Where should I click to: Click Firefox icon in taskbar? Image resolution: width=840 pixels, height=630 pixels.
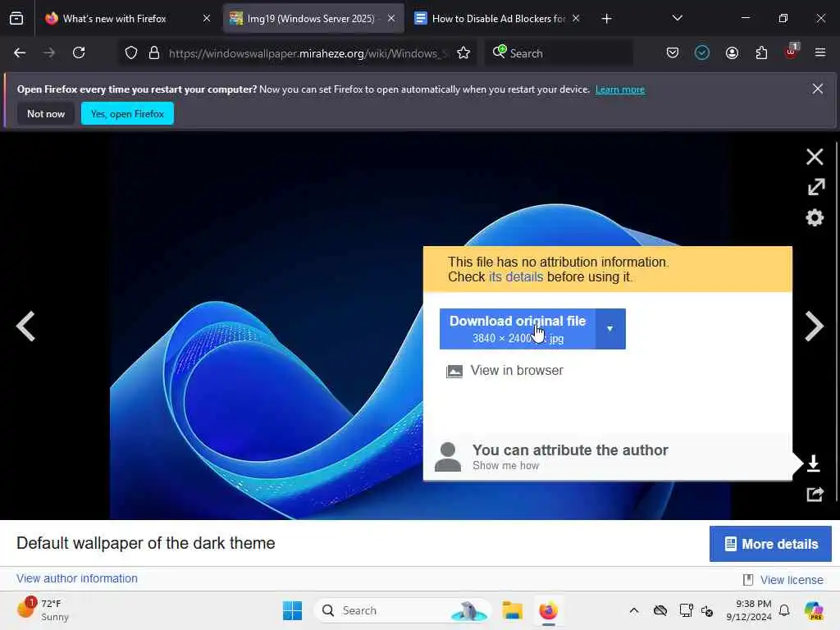coord(549,610)
